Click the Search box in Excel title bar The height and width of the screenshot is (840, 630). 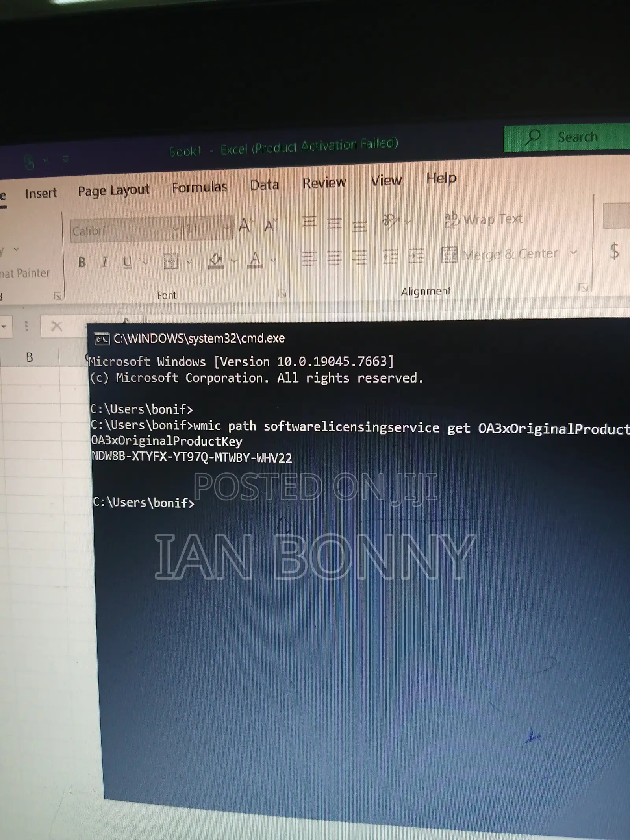(567, 137)
